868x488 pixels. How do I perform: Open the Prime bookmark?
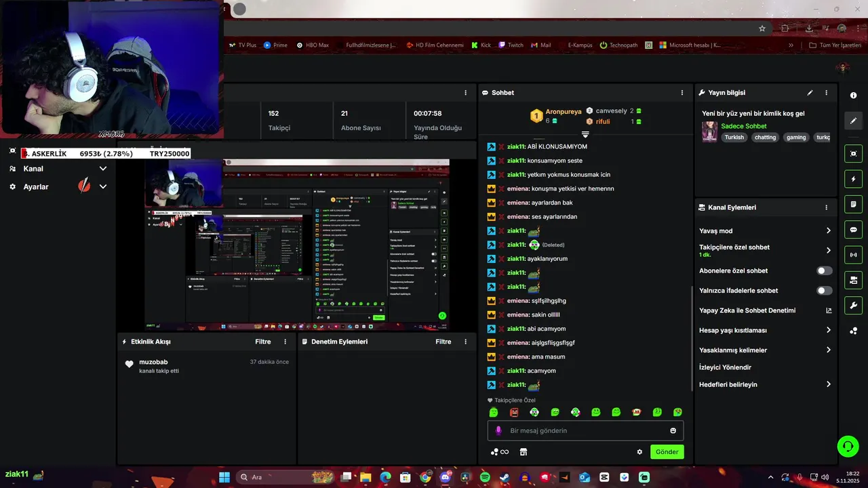(x=275, y=45)
